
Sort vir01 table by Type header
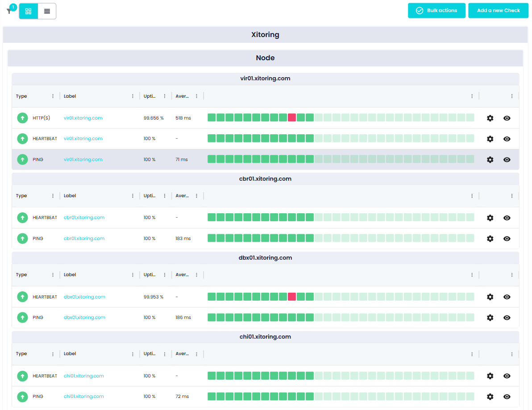tap(21, 96)
